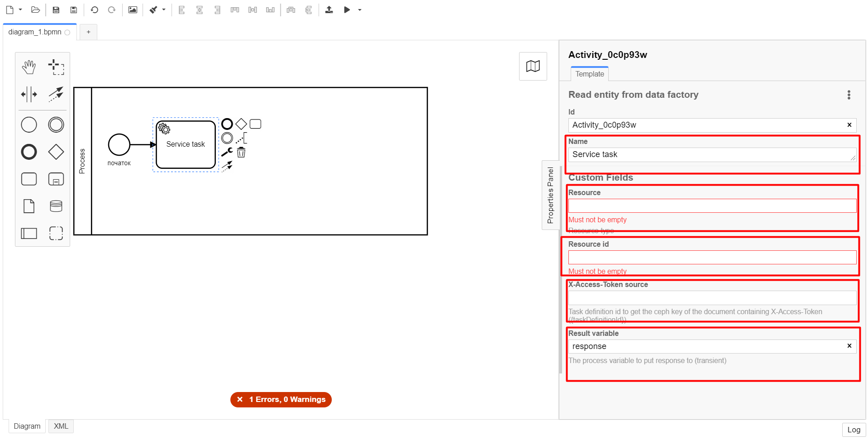868x440 pixels.
Task: Deploy the current diagram
Action: coord(329,10)
